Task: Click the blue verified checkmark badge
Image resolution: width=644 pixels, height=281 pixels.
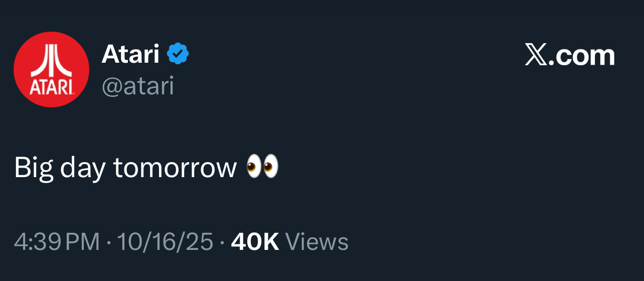Action: (x=178, y=54)
